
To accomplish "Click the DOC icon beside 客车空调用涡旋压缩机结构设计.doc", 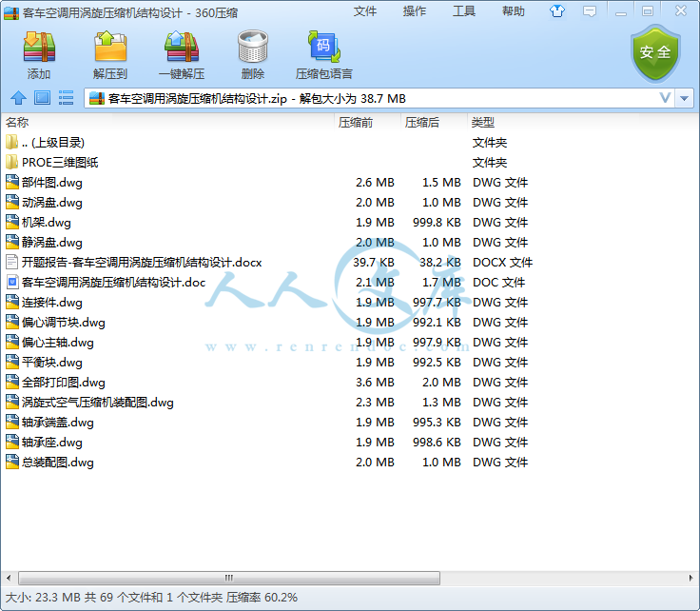I will [x=12, y=283].
